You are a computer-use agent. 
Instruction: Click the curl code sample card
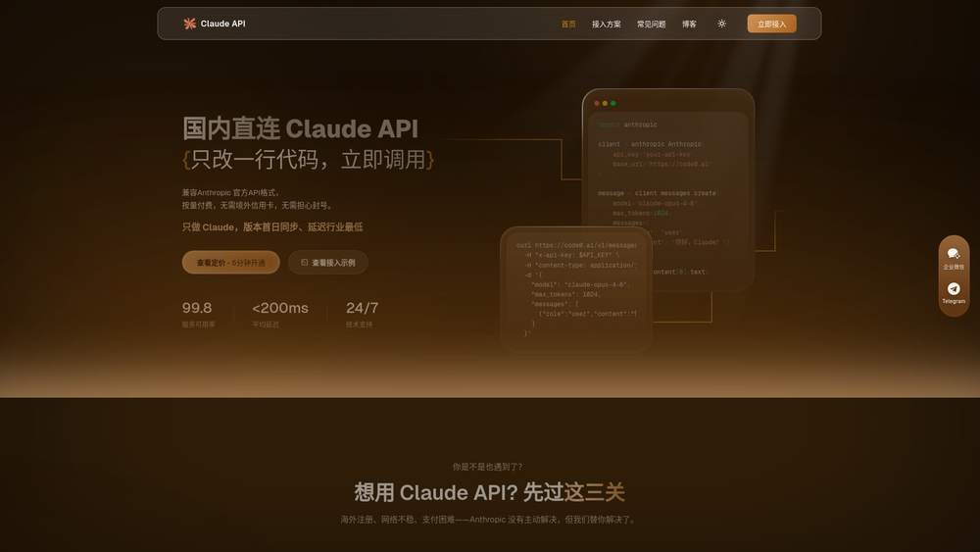(x=576, y=289)
